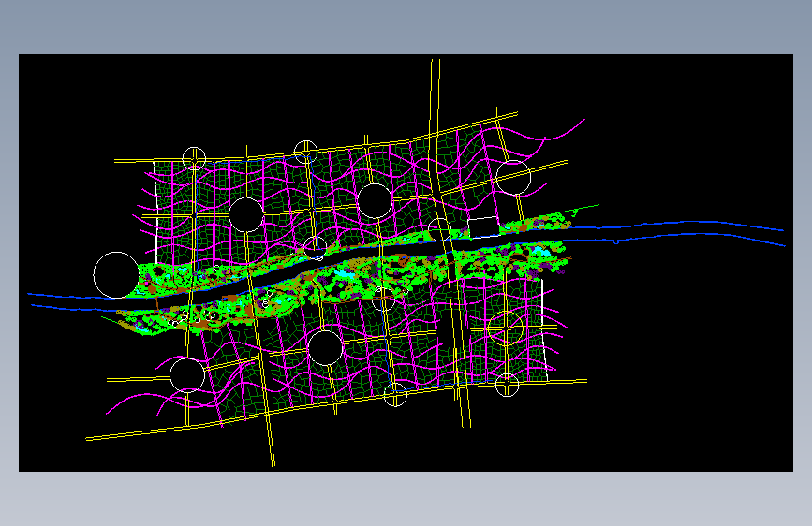Image resolution: width=812 pixels, height=526 pixels.
Task: Click the CAD site plan drawing preview
Action: pos(406,262)
